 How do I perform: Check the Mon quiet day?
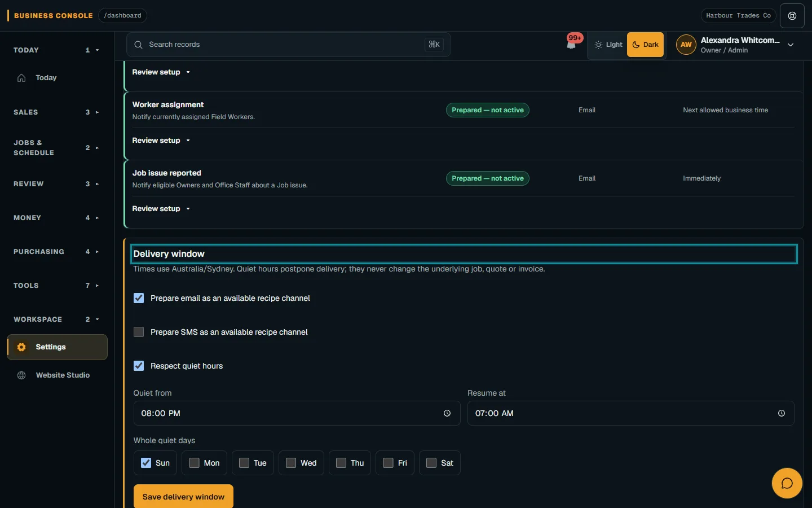click(x=195, y=463)
